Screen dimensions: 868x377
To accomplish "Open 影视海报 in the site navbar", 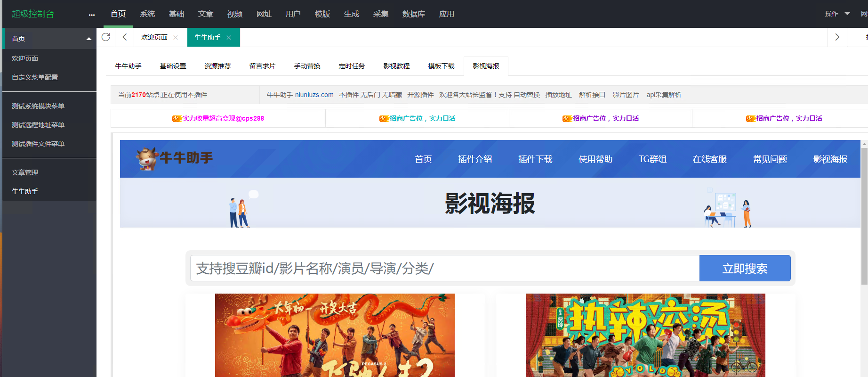I will pos(830,159).
